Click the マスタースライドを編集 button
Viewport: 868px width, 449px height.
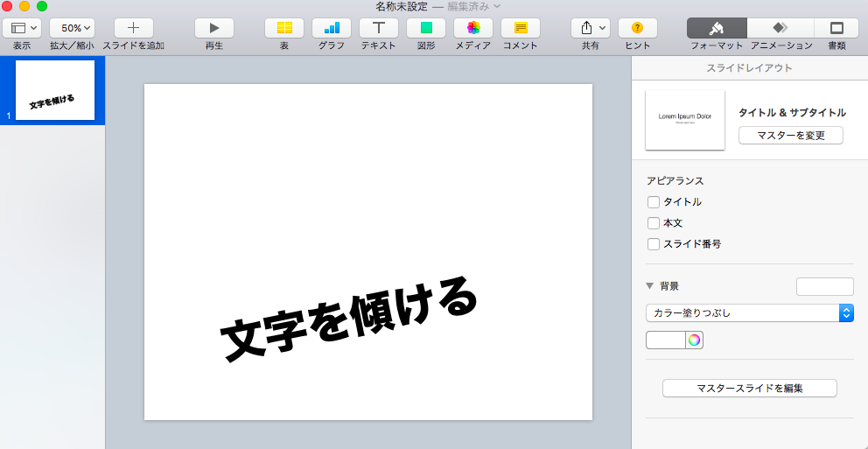pyautogui.click(x=749, y=388)
